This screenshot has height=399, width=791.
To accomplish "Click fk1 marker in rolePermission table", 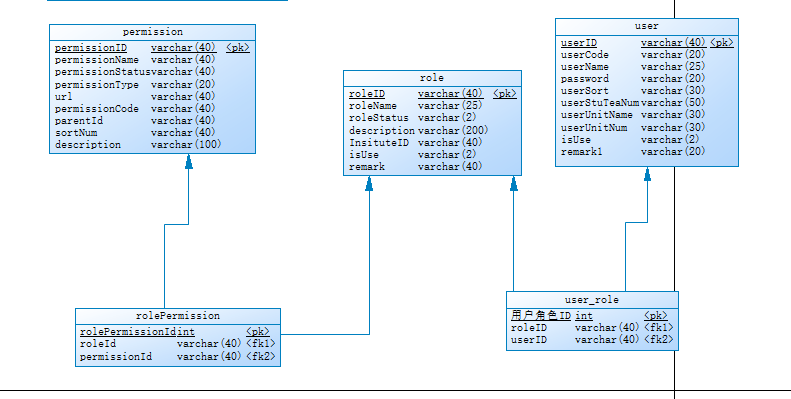I will (x=261, y=344).
